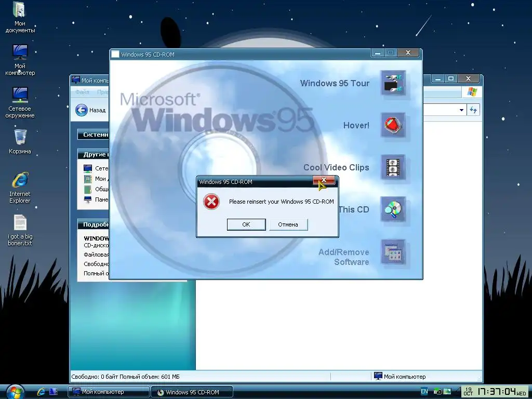Open the Корзина recycle bin icon
Screen dimensions: 532x399
(x=20, y=142)
